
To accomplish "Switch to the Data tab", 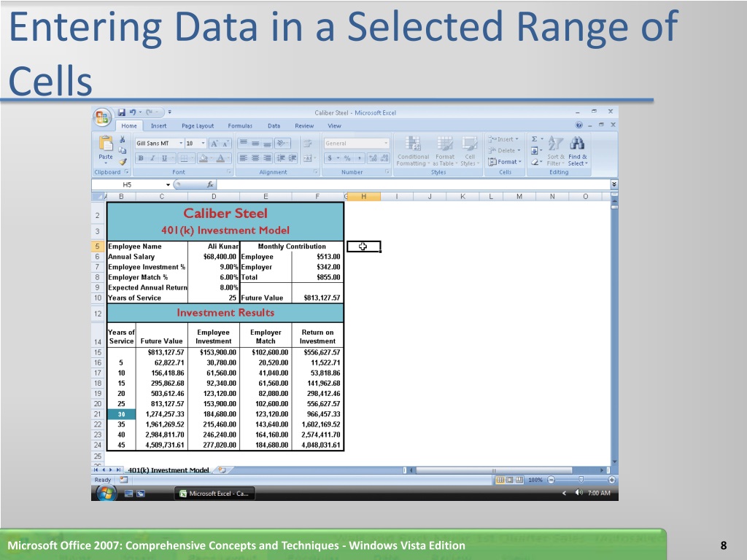I will 274,125.
